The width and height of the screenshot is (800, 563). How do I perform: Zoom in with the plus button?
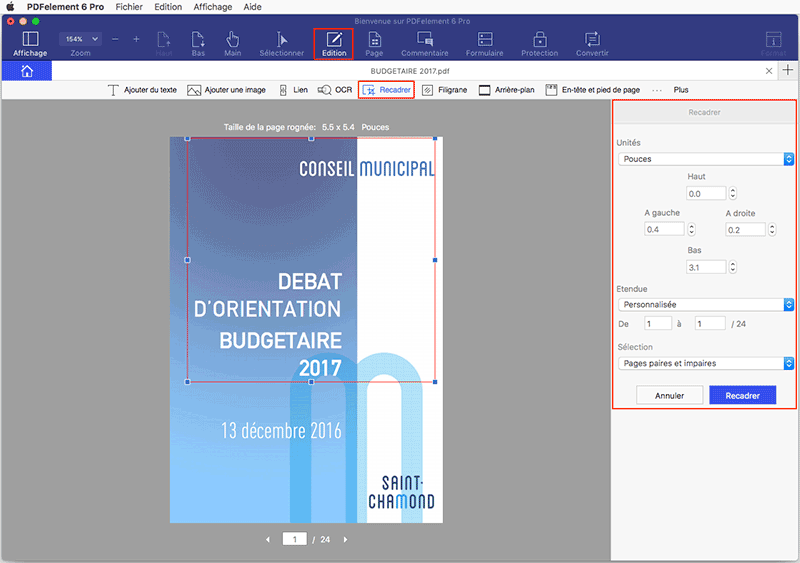pyautogui.click(x=136, y=39)
